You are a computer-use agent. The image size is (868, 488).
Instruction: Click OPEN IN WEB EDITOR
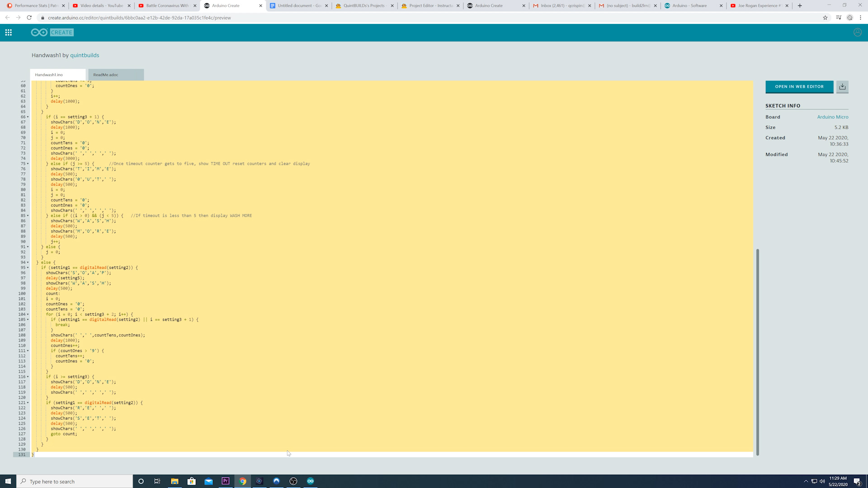799,86
